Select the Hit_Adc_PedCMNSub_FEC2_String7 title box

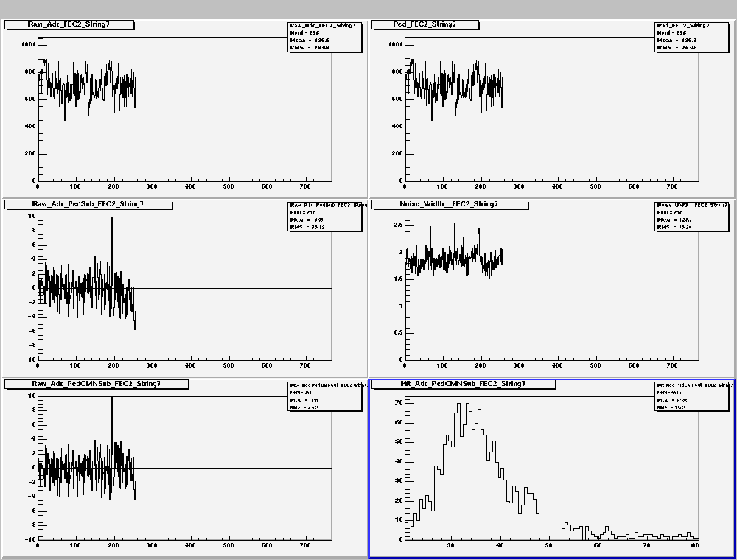pyautogui.click(x=464, y=385)
